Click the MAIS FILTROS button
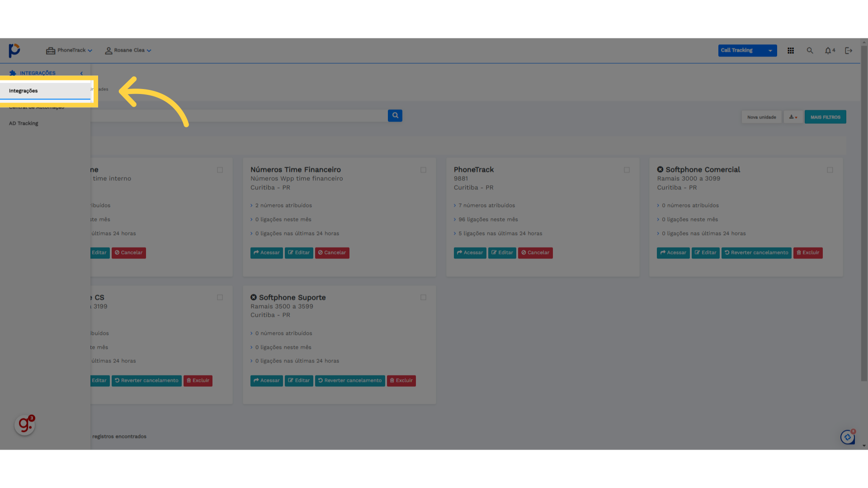868x488 pixels. pyautogui.click(x=825, y=117)
